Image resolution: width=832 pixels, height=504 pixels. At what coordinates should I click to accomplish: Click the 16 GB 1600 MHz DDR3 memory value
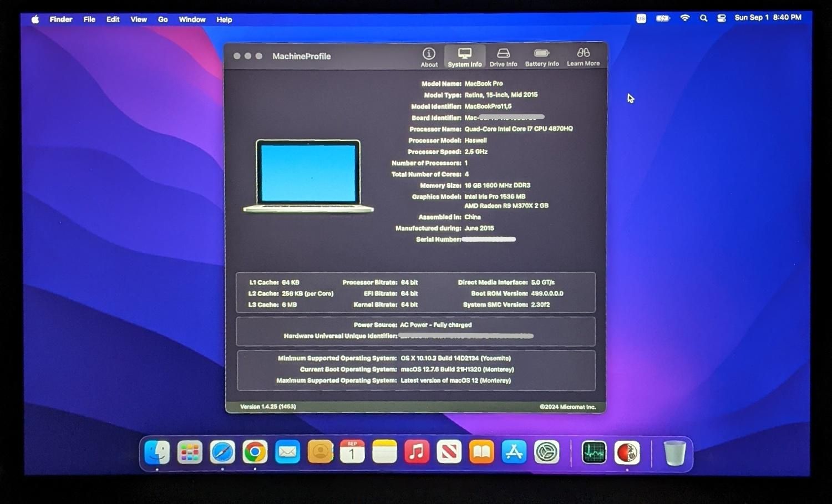coord(497,185)
